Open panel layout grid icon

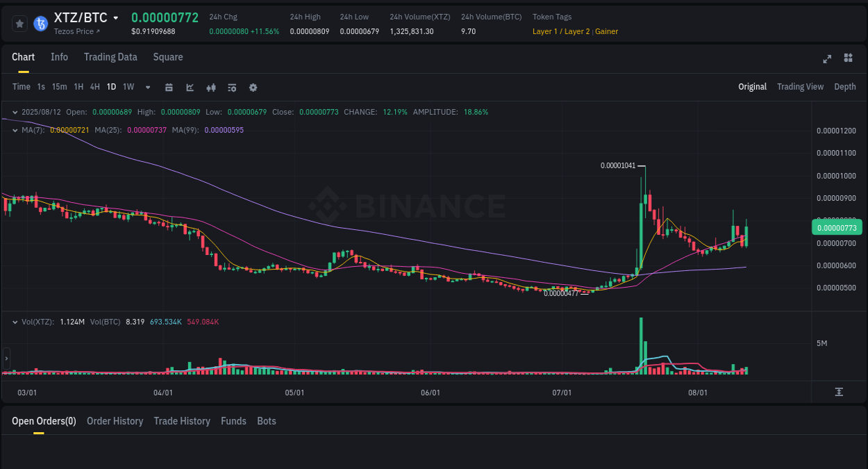[x=848, y=59]
